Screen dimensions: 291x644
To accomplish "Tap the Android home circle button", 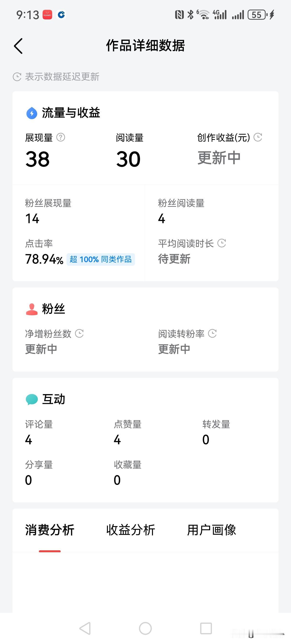I will pyautogui.click(x=145, y=628).
